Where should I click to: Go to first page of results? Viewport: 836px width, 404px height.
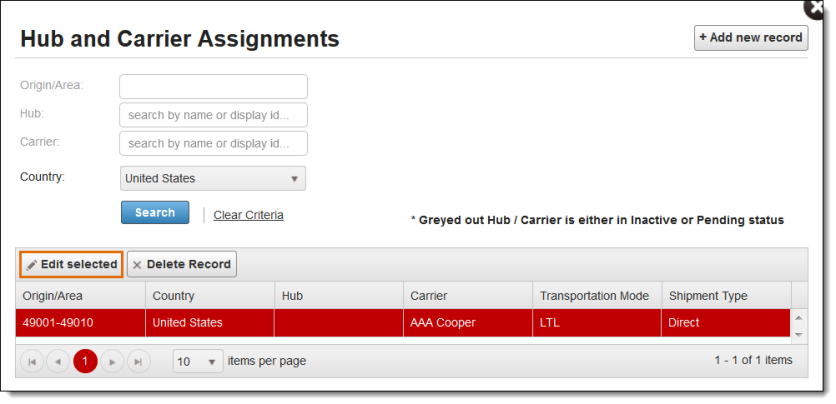[32, 361]
